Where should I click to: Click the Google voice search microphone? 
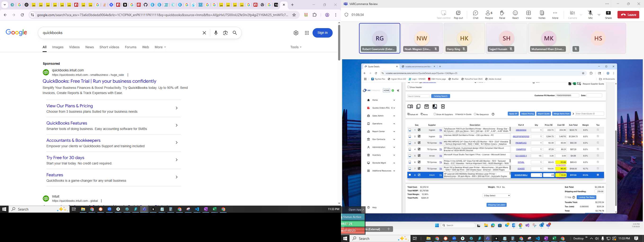point(216,33)
